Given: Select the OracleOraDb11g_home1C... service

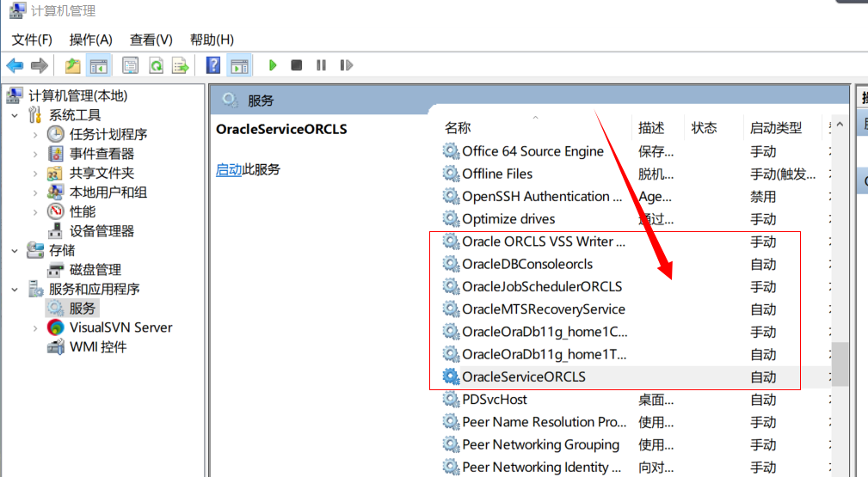Looking at the screenshot, I should tap(545, 332).
